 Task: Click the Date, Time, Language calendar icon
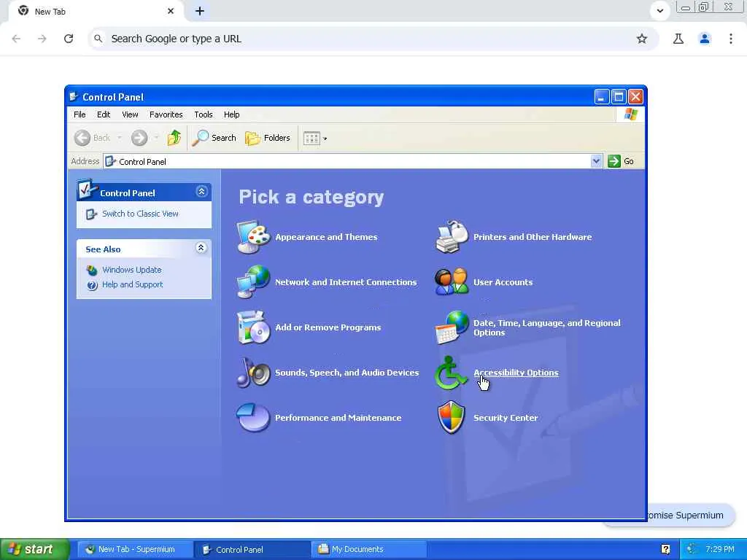click(x=452, y=327)
